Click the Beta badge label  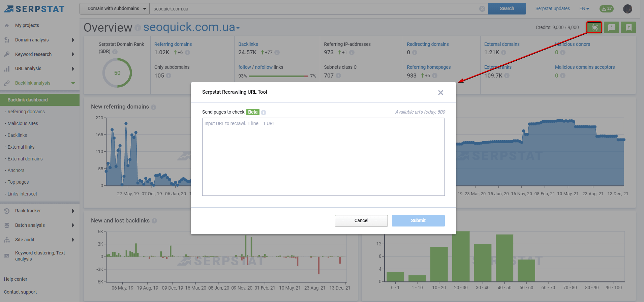pos(253,112)
